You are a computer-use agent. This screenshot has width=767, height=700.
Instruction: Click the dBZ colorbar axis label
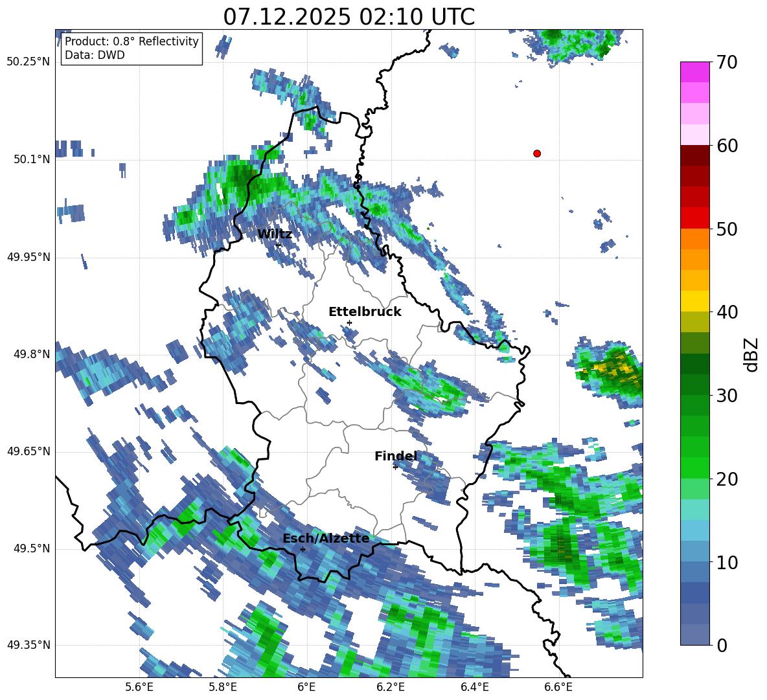[752, 354]
